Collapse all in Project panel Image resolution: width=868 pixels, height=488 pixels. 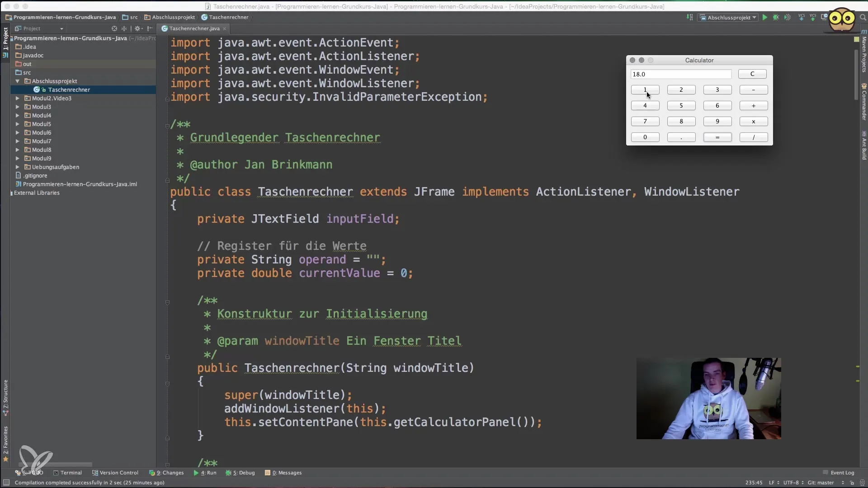point(124,28)
